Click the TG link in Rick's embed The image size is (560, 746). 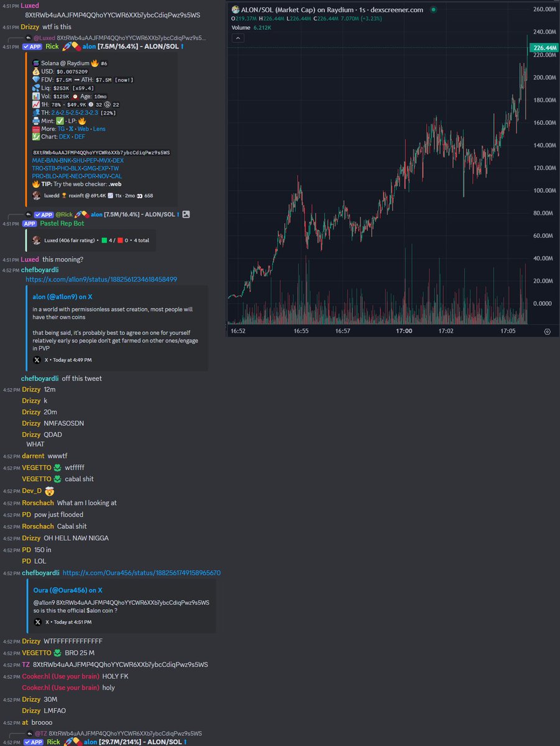pyautogui.click(x=62, y=129)
